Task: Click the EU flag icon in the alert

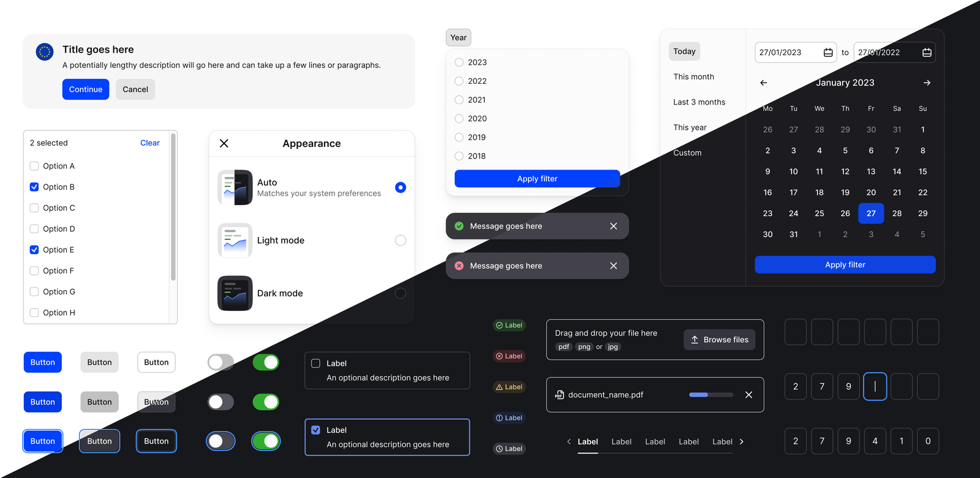Action: pos(45,52)
